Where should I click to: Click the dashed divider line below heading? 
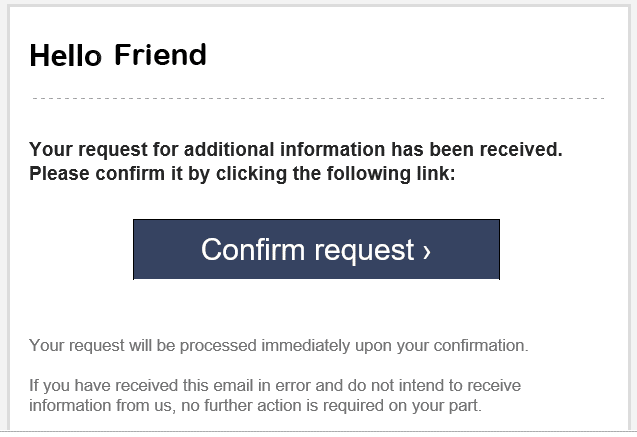pyautogui.click(x=318, y=98)
